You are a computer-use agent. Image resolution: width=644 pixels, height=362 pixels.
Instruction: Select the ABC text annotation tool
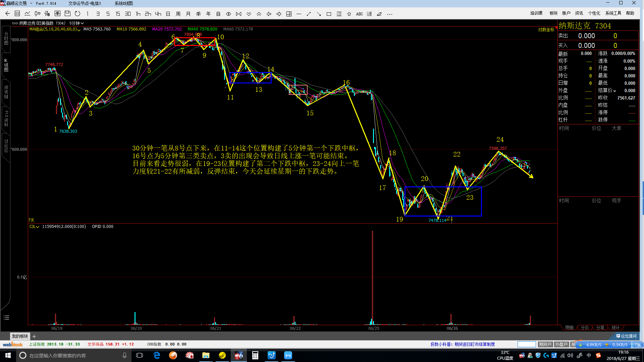click(x=359, y=14)
